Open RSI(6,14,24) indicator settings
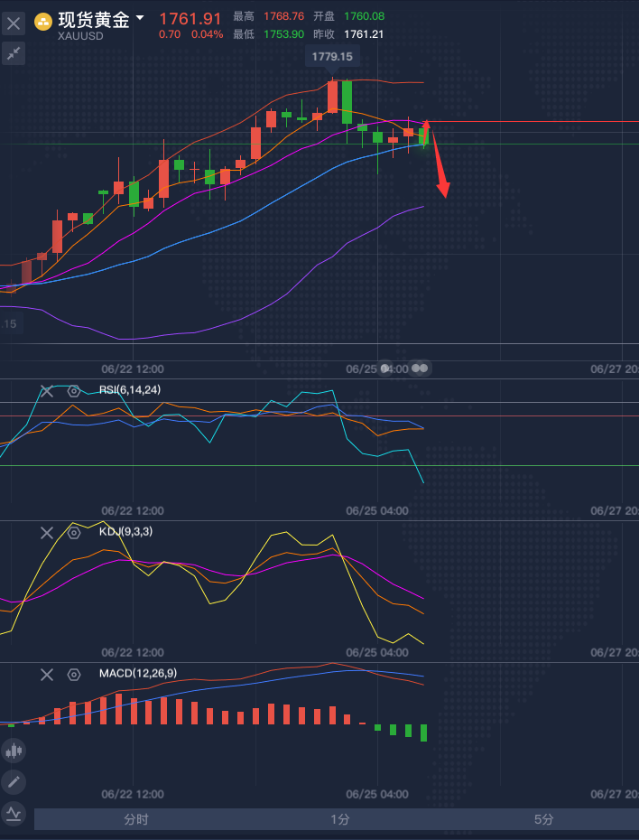This screenshot has width=639, height=840. 74,391
